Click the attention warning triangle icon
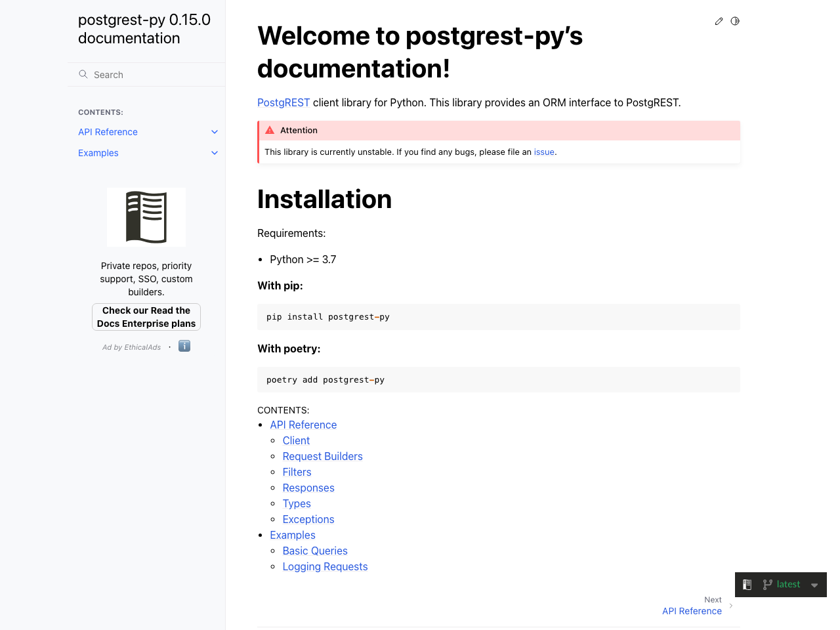 click(270, 130)
